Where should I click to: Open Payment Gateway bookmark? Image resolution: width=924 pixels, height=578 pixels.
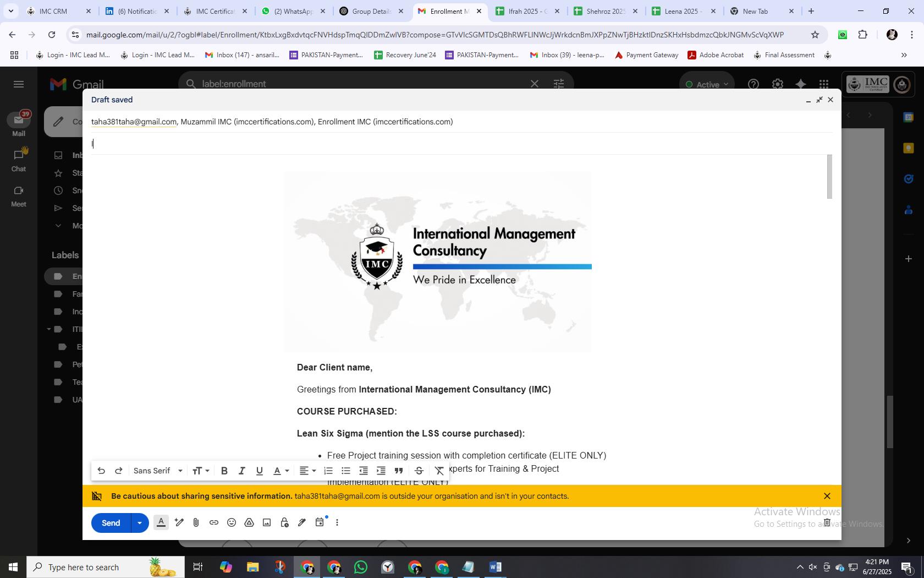click(x=646, y=55)
